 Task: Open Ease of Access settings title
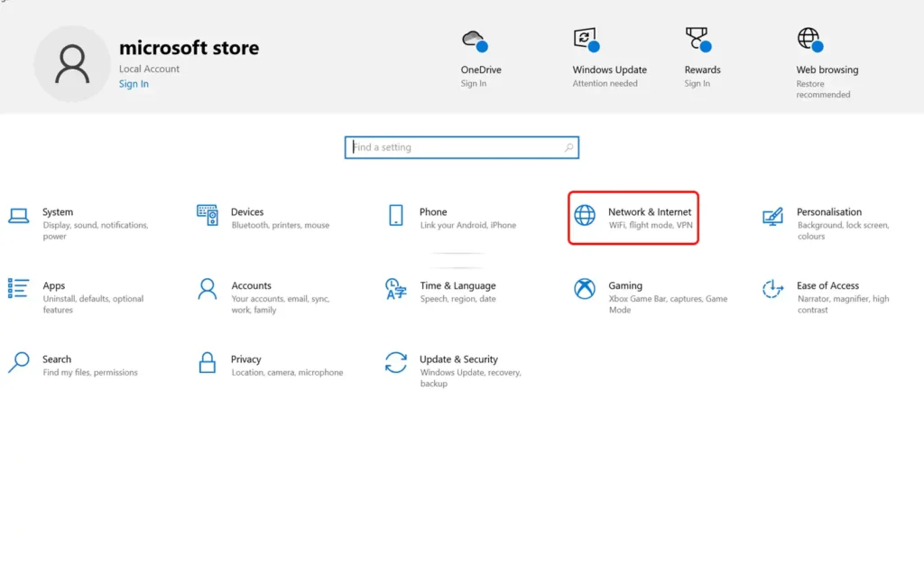tap(828, 285)
